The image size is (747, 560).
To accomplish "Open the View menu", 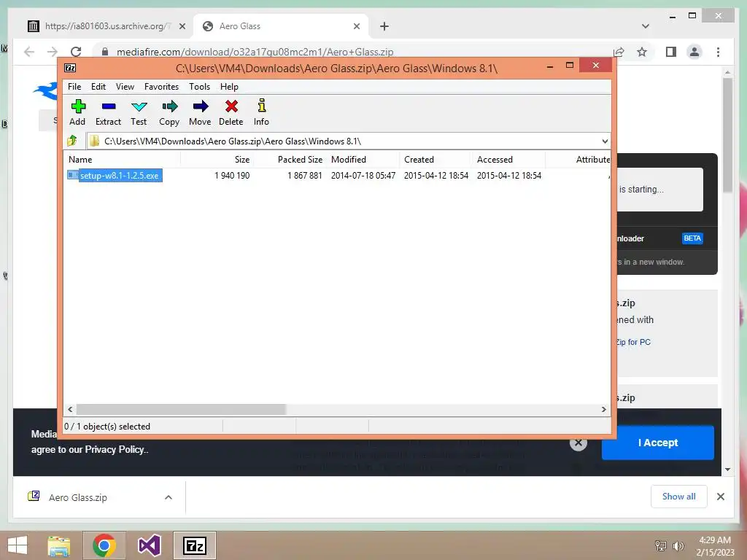I will (x=125, y=87).
